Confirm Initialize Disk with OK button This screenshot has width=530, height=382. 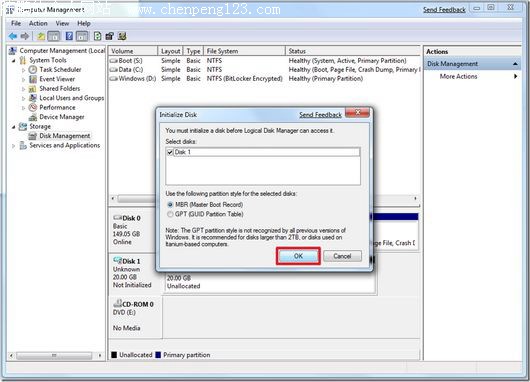298,256
